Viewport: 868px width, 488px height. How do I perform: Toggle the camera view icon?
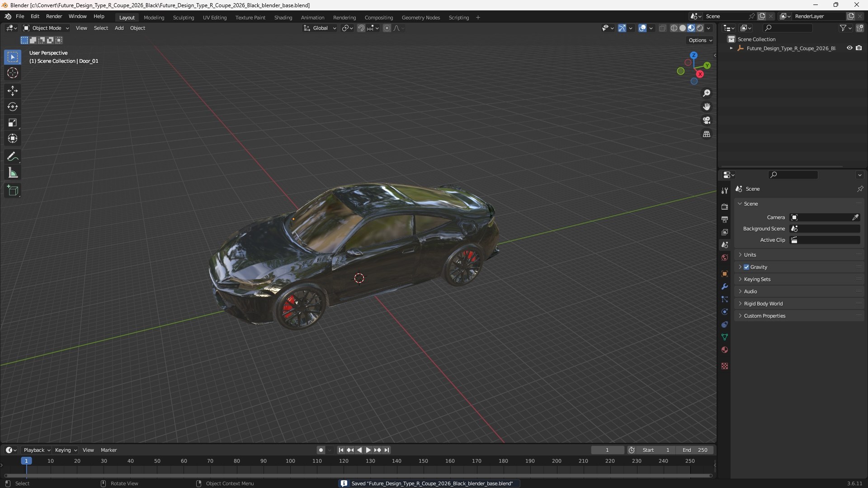[x=707, y=120]
